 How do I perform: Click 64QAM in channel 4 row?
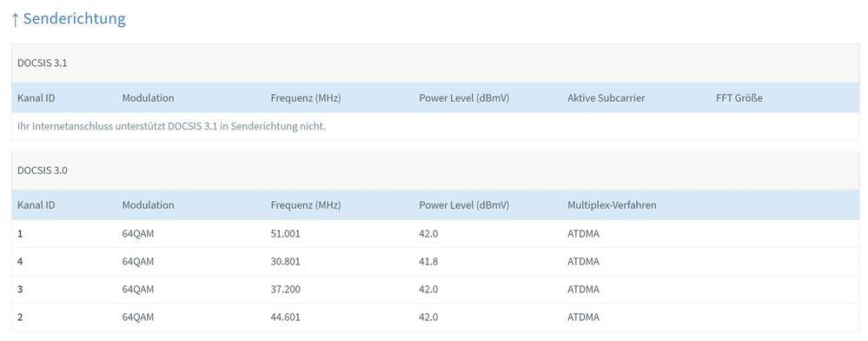click(138, 262)
